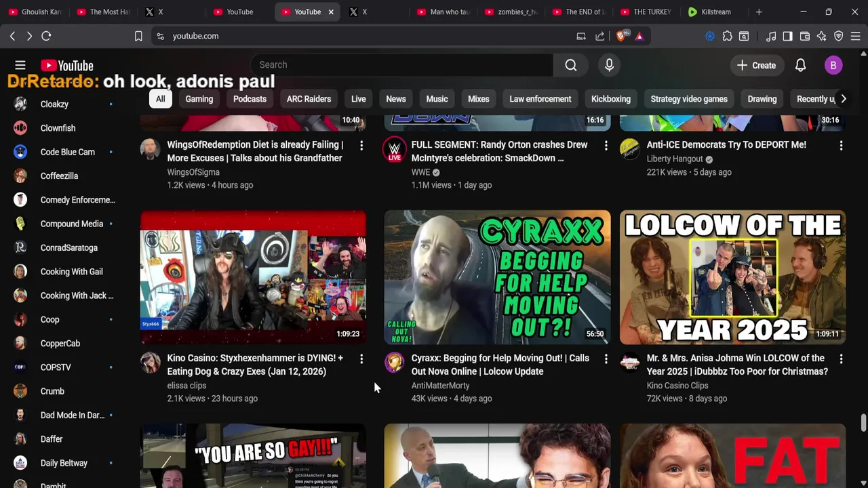The height and width of the screenshot is (488, 868).
Task: Select the Live filter chip
Action: click(x=359, y=99)
